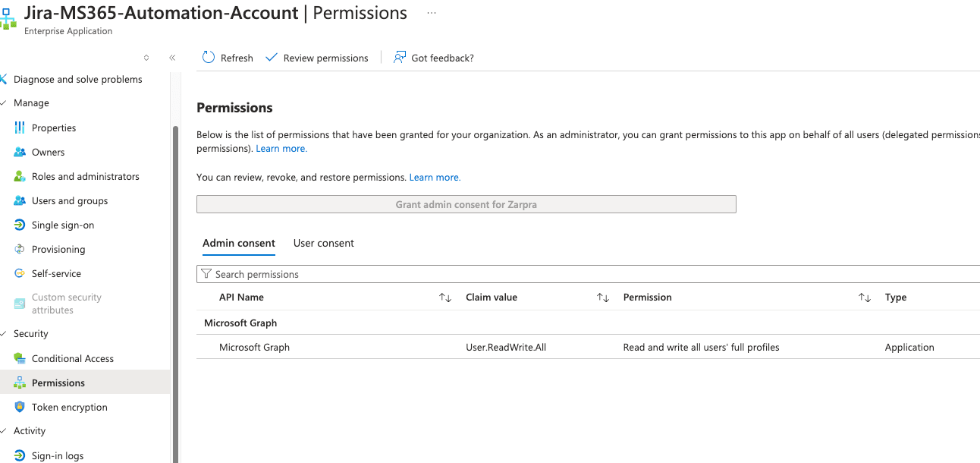Sort the table by Claim value
Viewport: 980px width, 463px height.
coord(603,298)
